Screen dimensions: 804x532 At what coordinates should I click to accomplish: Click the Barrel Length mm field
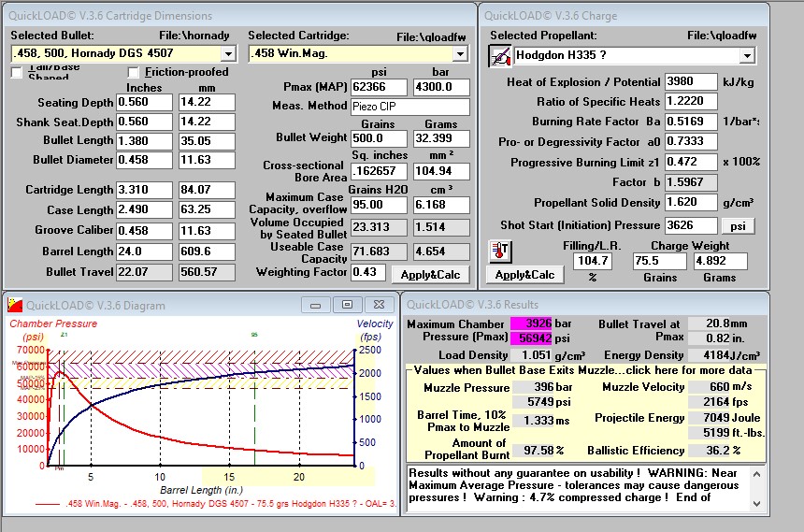pos(207,252)
